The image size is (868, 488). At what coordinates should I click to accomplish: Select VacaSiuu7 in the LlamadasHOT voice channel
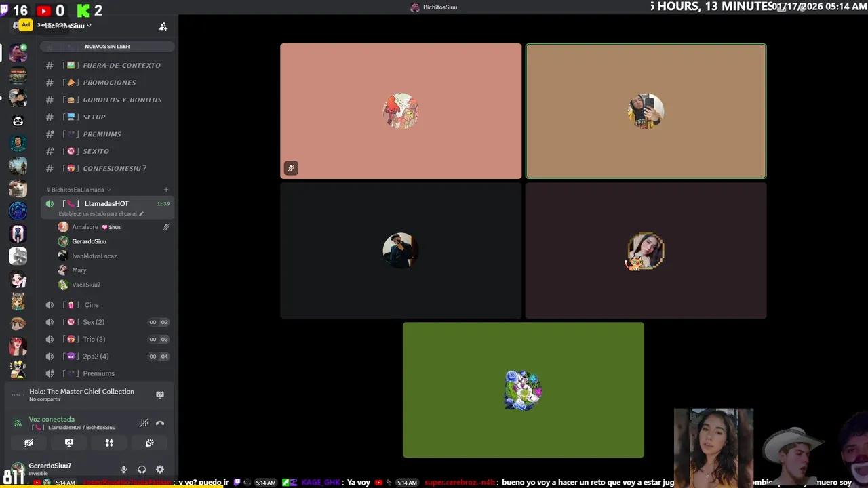[86, 285]
